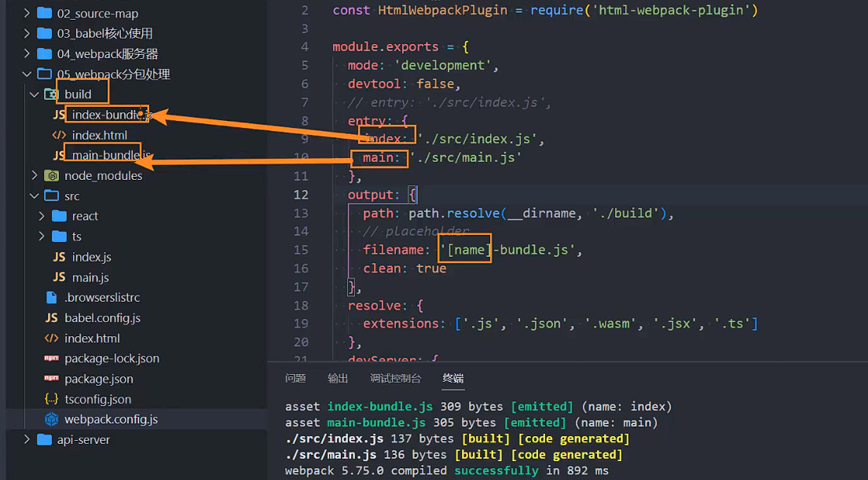Expand the node_modules folder chevron

click(x=34, y=176)
